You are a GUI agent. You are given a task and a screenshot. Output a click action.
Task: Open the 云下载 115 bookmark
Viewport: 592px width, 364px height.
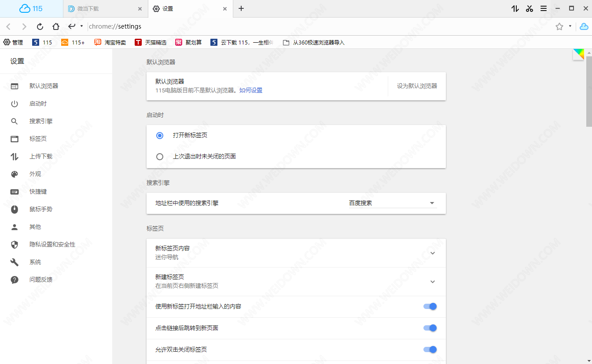pos(242,42)
